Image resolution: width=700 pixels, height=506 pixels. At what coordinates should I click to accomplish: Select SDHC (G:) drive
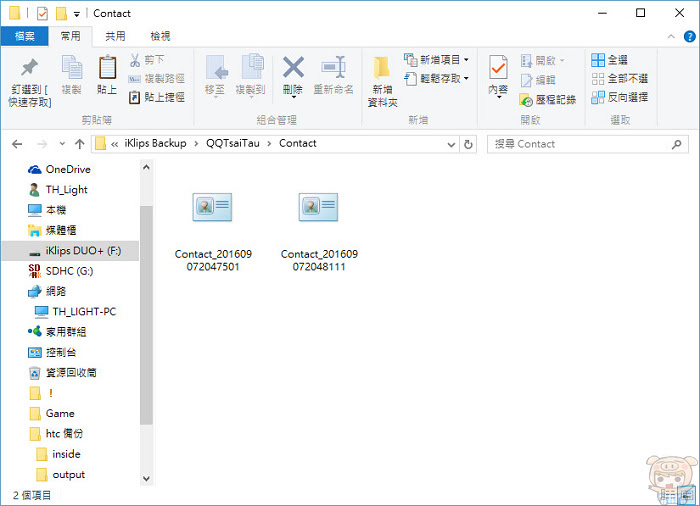61,271
